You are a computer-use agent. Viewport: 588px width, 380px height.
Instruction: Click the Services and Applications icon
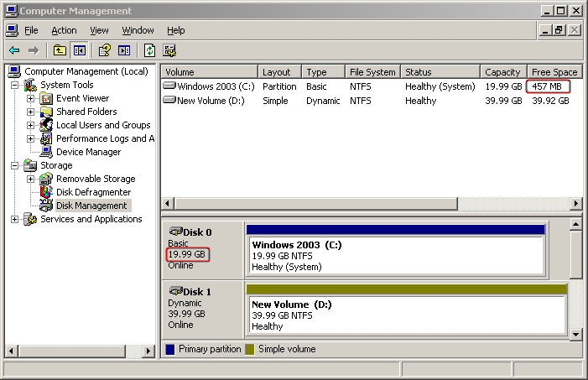pos(30,219)
